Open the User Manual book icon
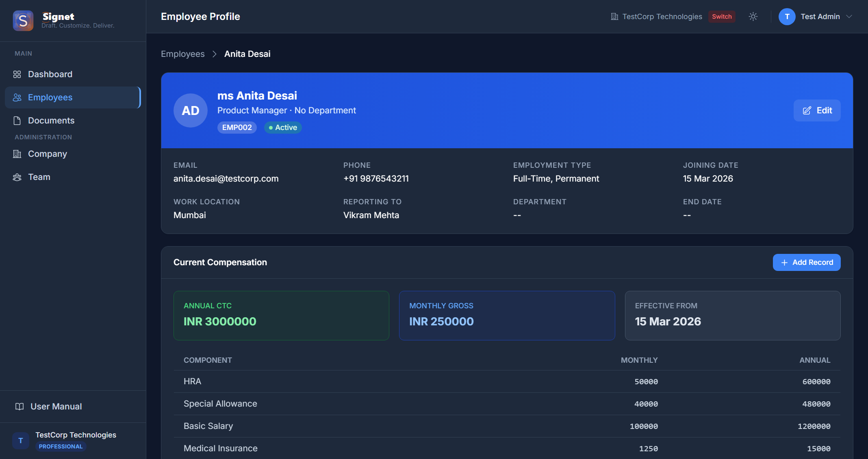This screenshot has width=868, height=459. point(19,407)
